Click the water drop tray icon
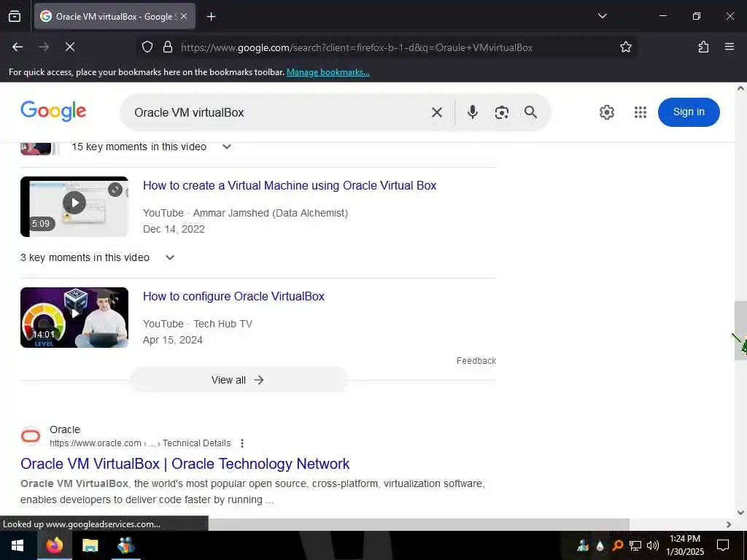Viewport: 747px width, 560px height. pyautogui.click(x=600, y=545)
